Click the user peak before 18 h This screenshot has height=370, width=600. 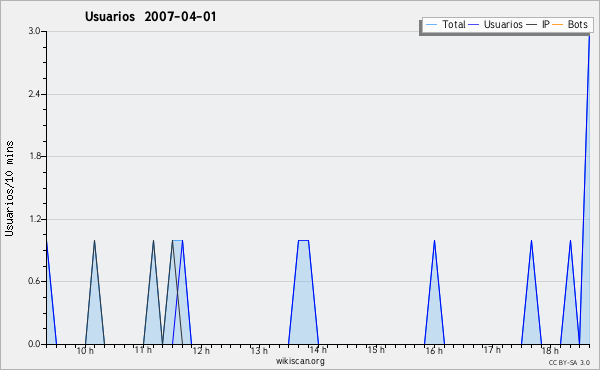[532, 292]
